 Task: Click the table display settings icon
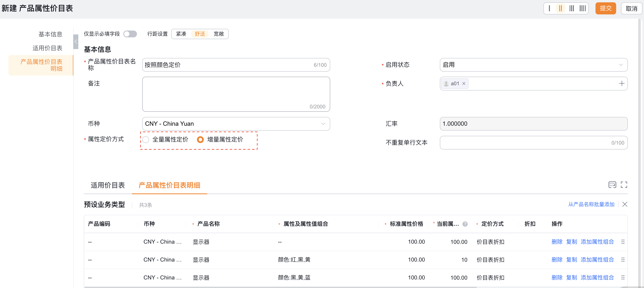point(612,185)
